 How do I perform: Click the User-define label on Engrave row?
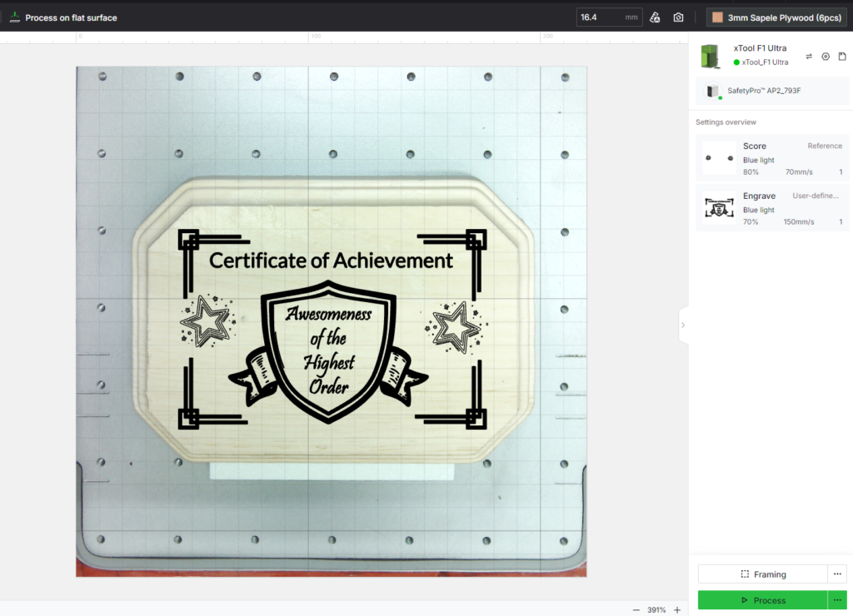click(816, 196)
